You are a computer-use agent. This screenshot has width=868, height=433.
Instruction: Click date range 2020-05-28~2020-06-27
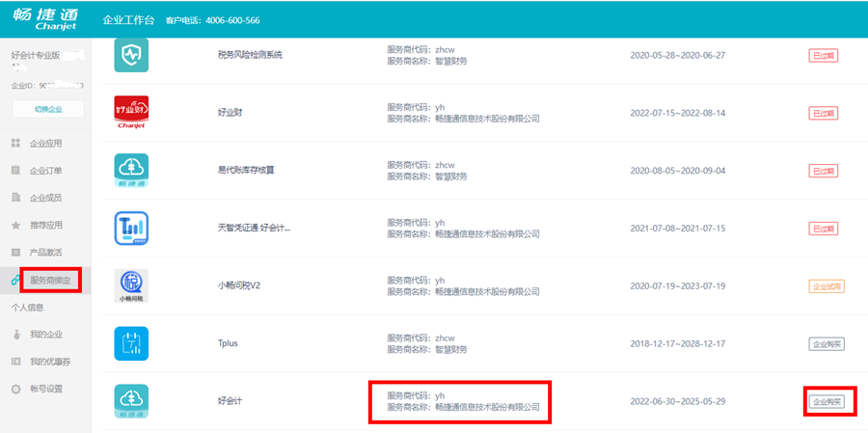tap(678, 55)
